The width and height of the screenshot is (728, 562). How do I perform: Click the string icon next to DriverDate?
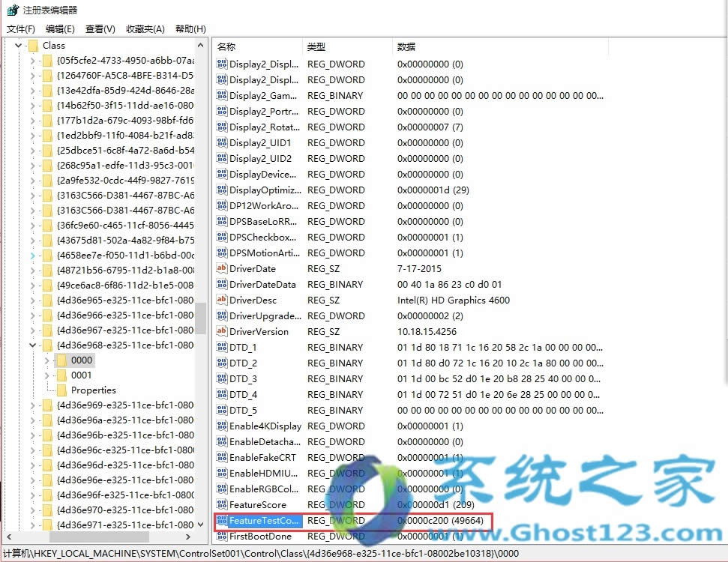[x=221, y=268]
